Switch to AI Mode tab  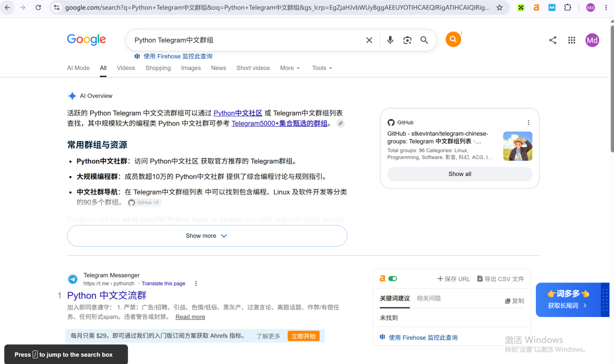pos(78,68)
